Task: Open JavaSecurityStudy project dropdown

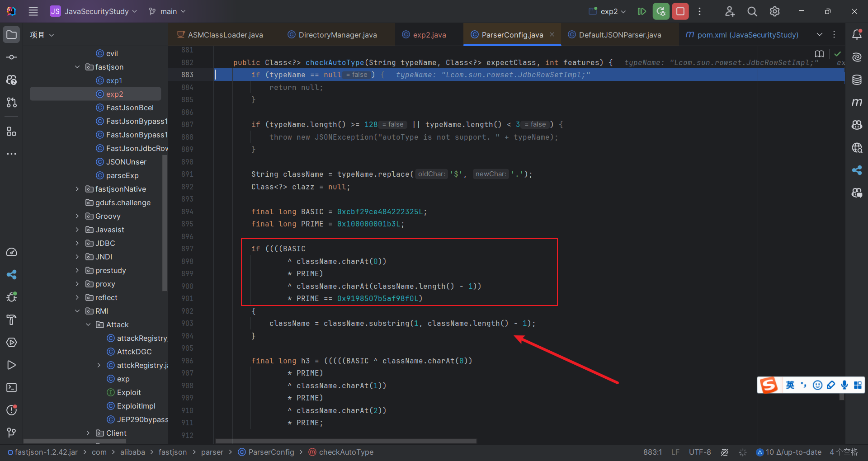Action: [x=94, y=11]
